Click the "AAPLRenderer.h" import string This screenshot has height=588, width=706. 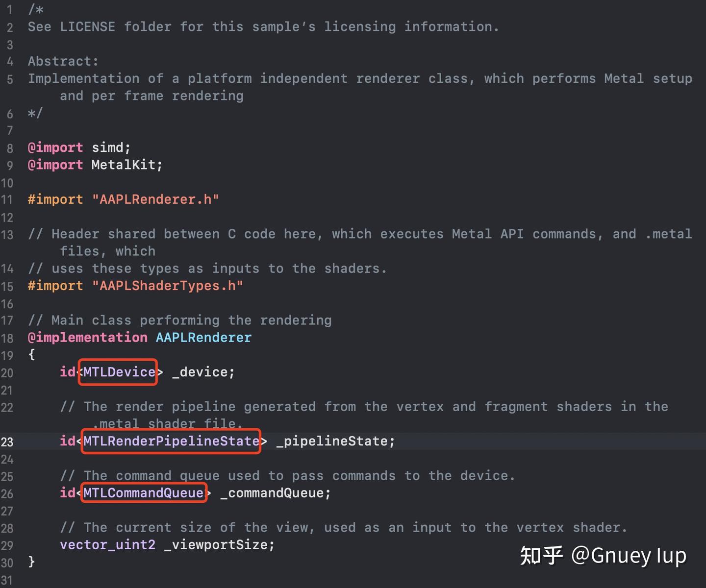[155, 199]
